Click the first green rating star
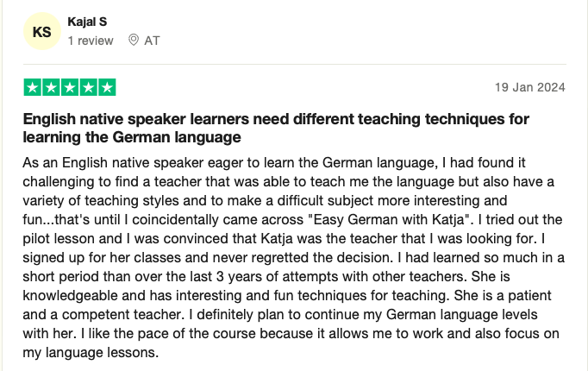This screenshot has height=371, width=588. 32,87
